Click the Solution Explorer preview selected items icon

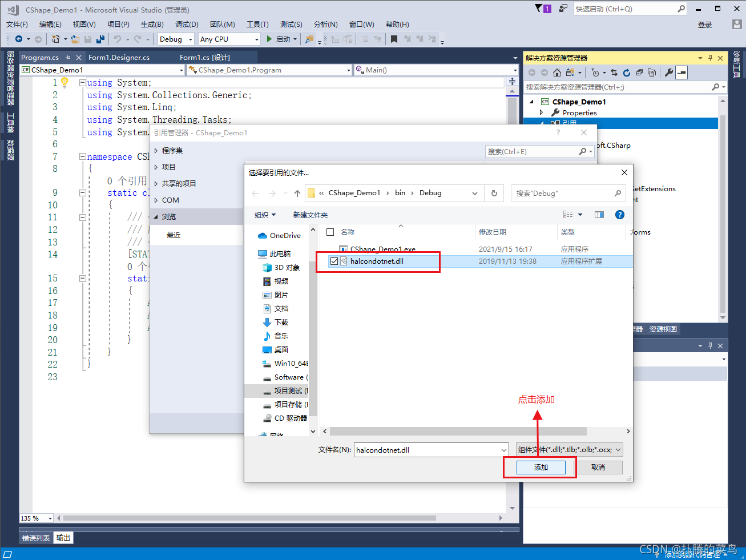click(682, 72)
